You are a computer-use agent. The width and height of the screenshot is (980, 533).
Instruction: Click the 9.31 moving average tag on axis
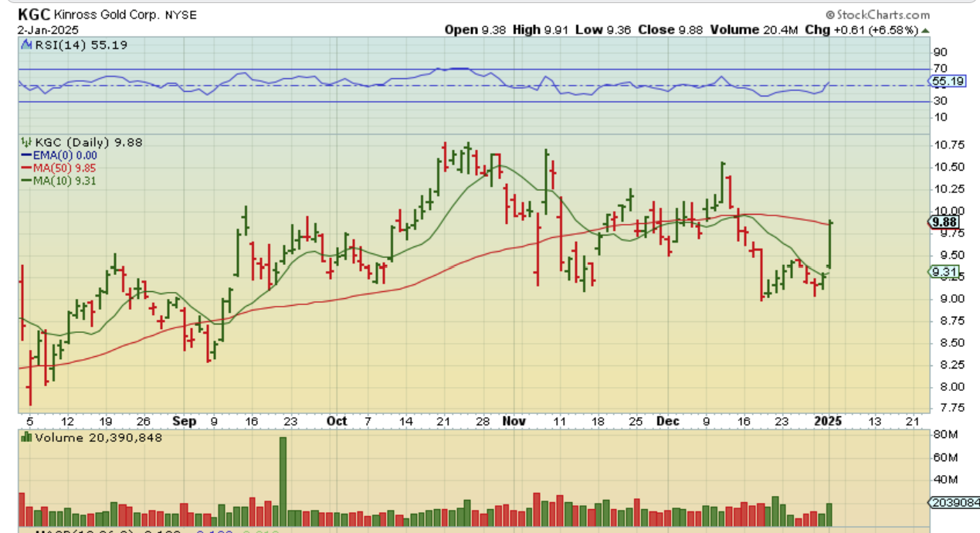tap(944, 272)
